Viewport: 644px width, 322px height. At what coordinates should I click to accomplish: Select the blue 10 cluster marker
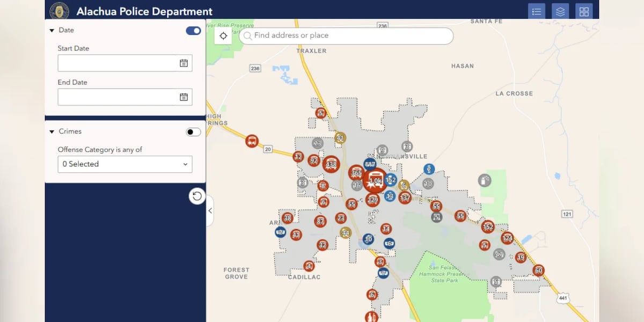(x=368, y=239)
